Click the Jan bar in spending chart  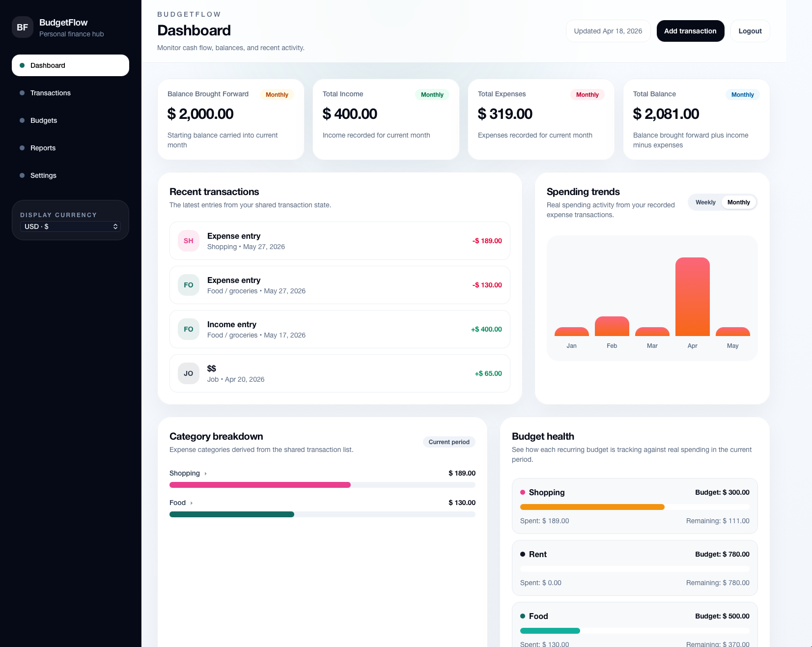[572, 332]
